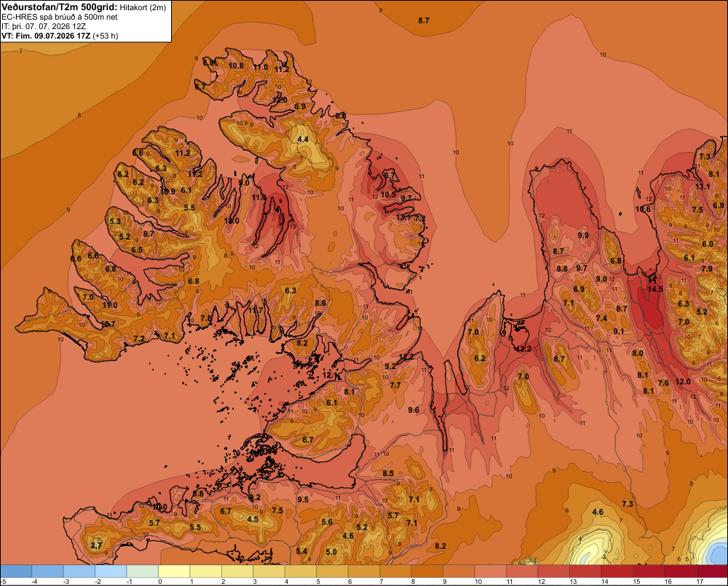Click the 11.7 temperature label
This screenshot has width=728, height=586.
pyautogui.click(x=256, y=309)
